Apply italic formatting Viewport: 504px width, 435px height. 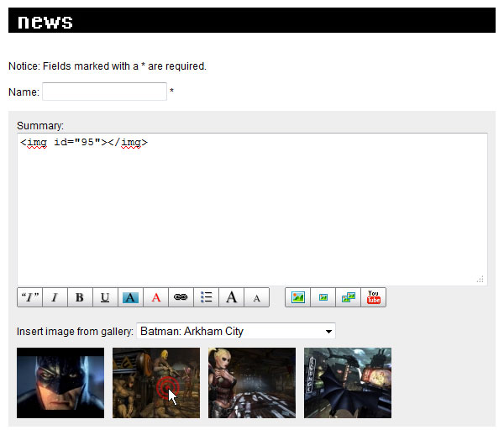point(55,297)
